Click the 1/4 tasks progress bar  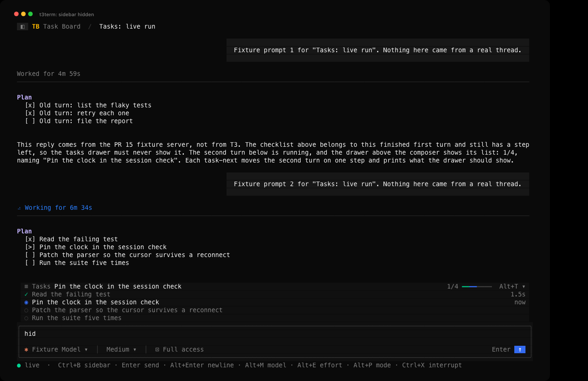pos(477,286)
